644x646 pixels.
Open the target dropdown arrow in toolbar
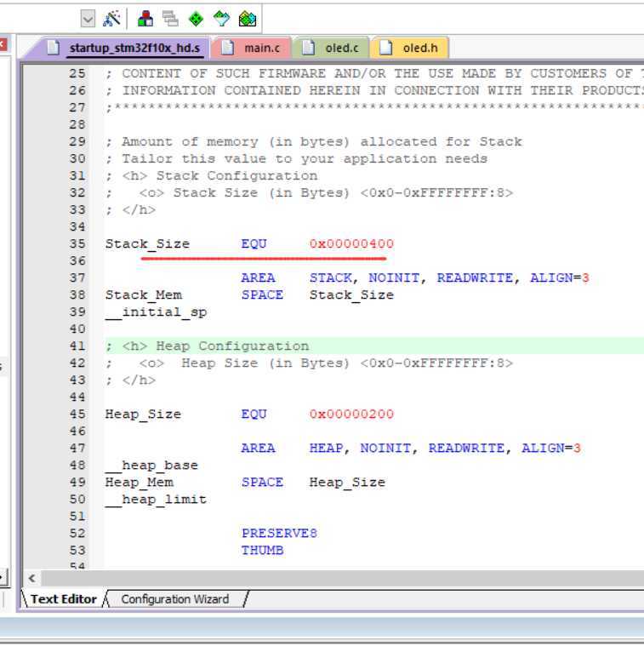click(x=88, y=19)
